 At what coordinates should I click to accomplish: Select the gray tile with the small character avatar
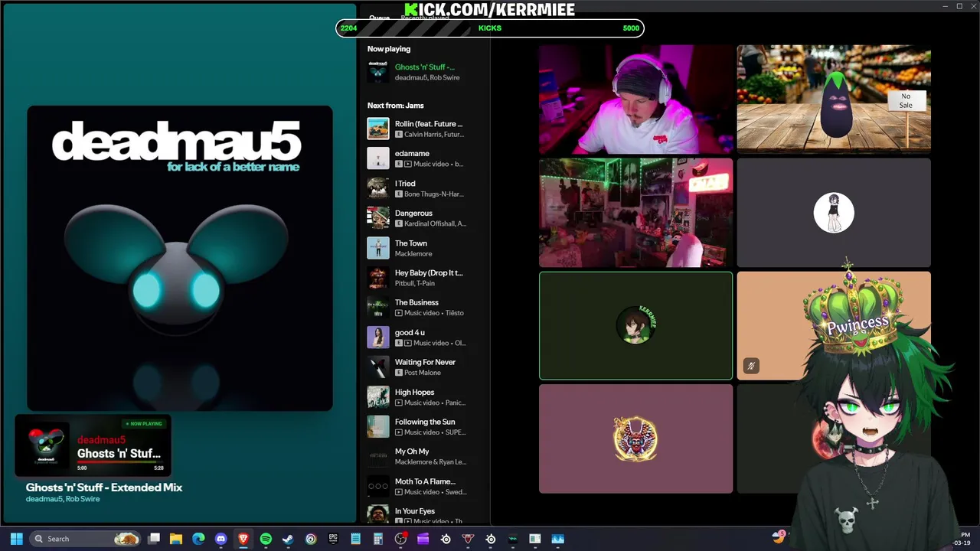(834, 213)
